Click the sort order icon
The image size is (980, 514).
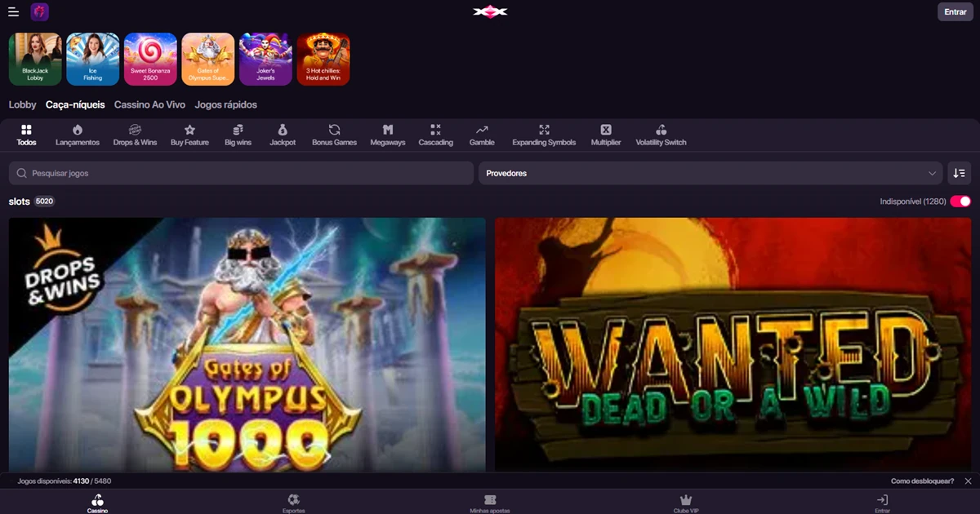[959, 173]
